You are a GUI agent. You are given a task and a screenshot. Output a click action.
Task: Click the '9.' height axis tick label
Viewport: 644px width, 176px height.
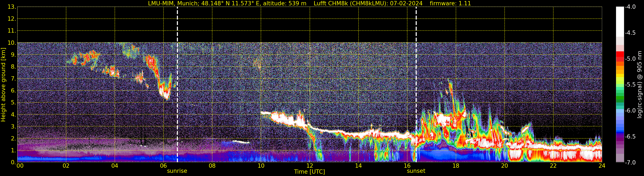[13, 55]
